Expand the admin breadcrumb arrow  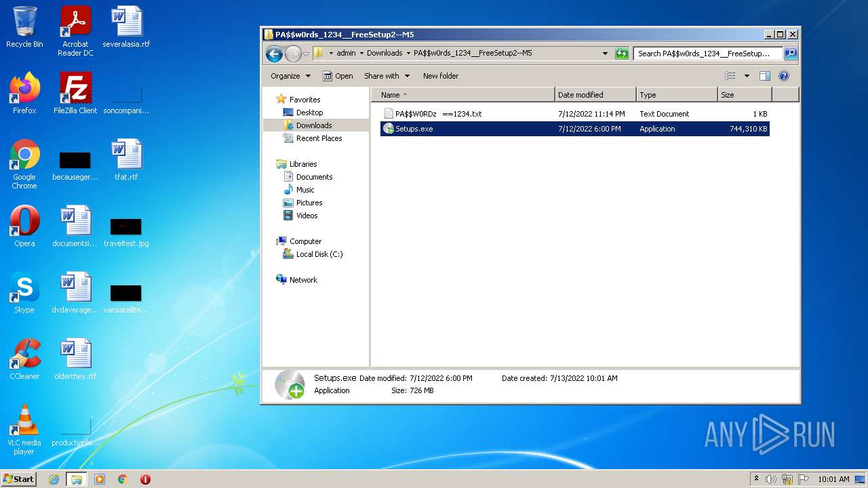361,53
